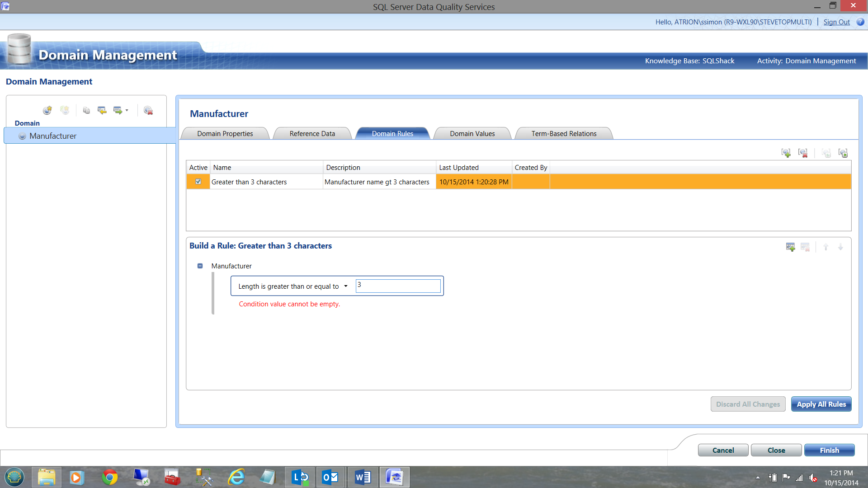Screen dimensions: 868x488
Task: Open the help icon next to Sign Out
Action: [x=860, y=22]
